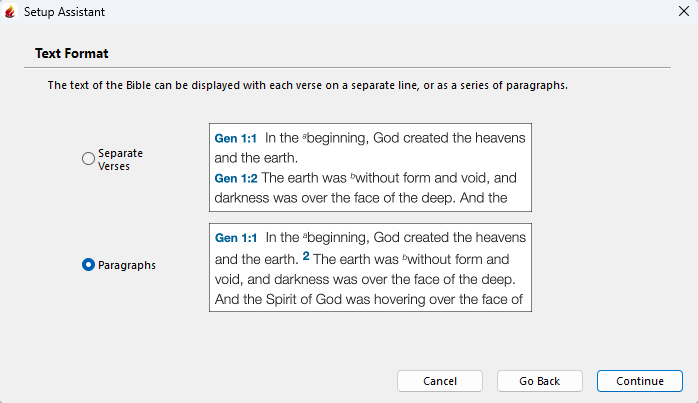Click the Bible text display description sentence

point(308,86)
